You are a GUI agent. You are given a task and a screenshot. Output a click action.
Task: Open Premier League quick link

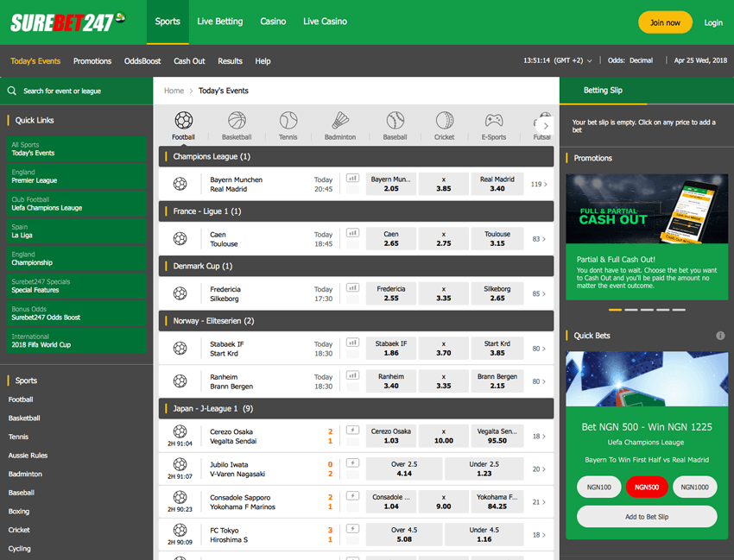pos(76,176)
